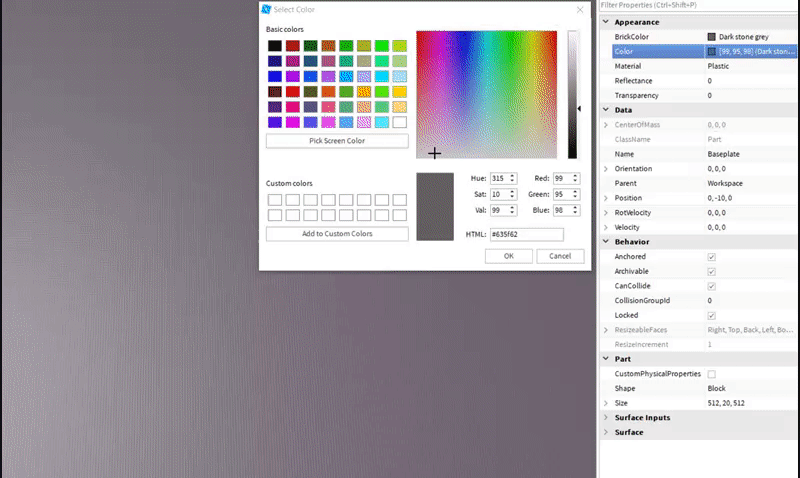Click the brightness value slider bar

point(572,95)
